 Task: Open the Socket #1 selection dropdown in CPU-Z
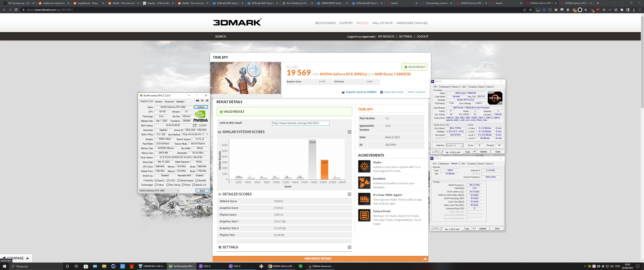(x=455, y=145)
